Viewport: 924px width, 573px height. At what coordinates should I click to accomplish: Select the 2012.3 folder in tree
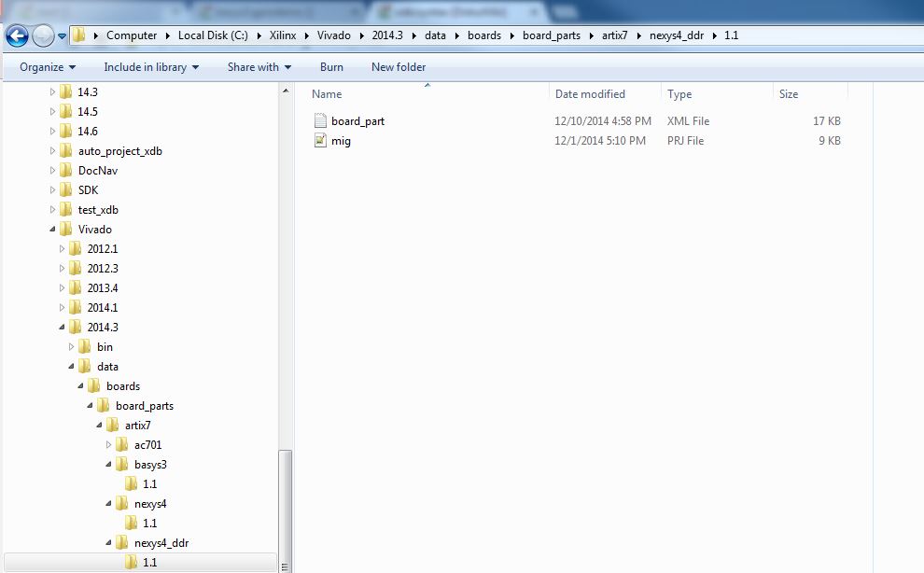pos(103,268)
